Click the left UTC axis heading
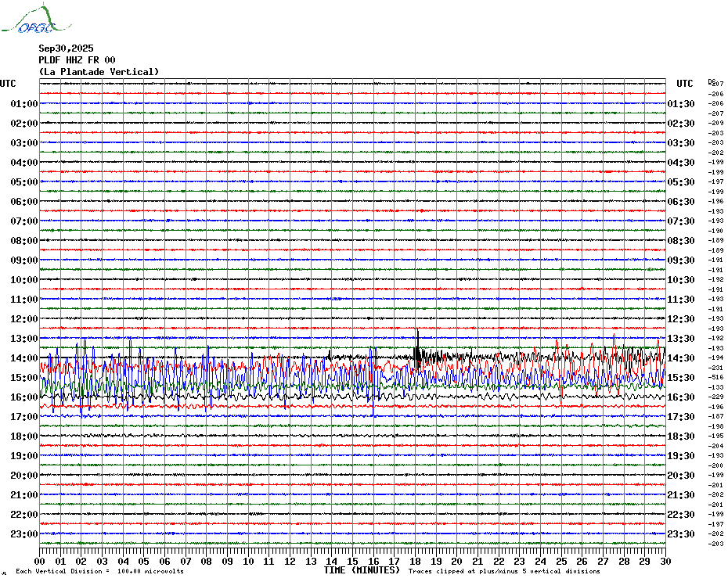The height and width of the screenshot is (582, 728). [8, 84]
